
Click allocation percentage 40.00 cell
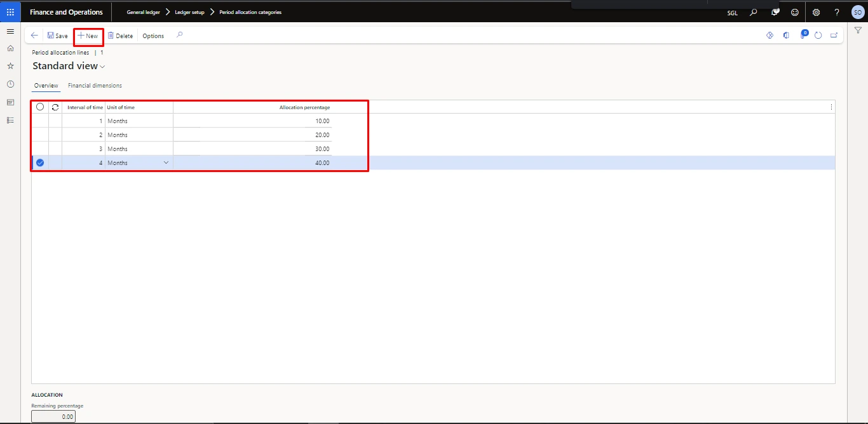tap(252, 163)
